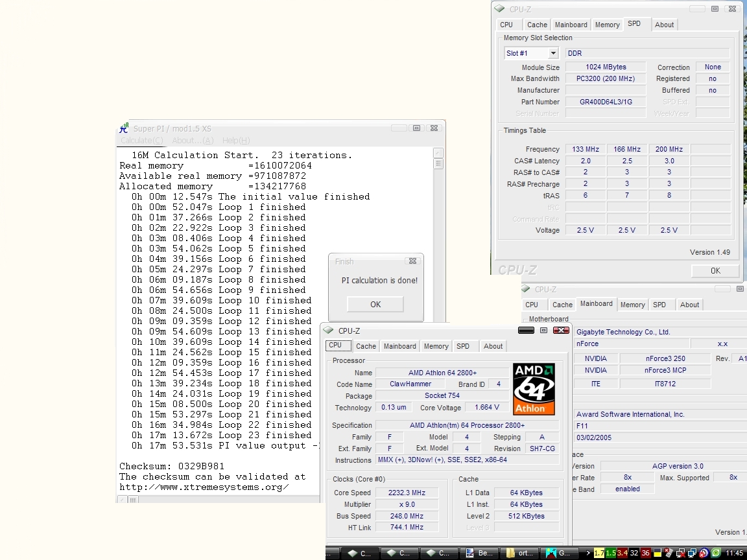The height and width of the screenshot is (560, 747).
Task: Click green spiral tray icon
Action: click(x=716, y=553)
